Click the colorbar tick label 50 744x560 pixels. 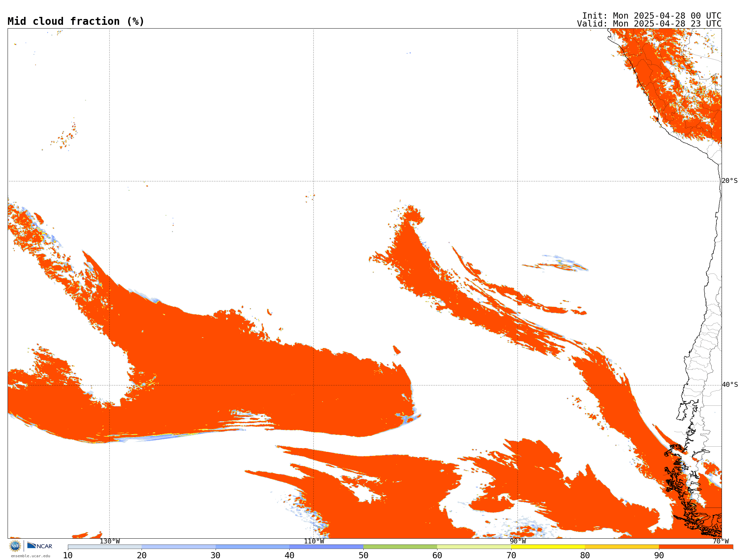click(x=363, y=556)
